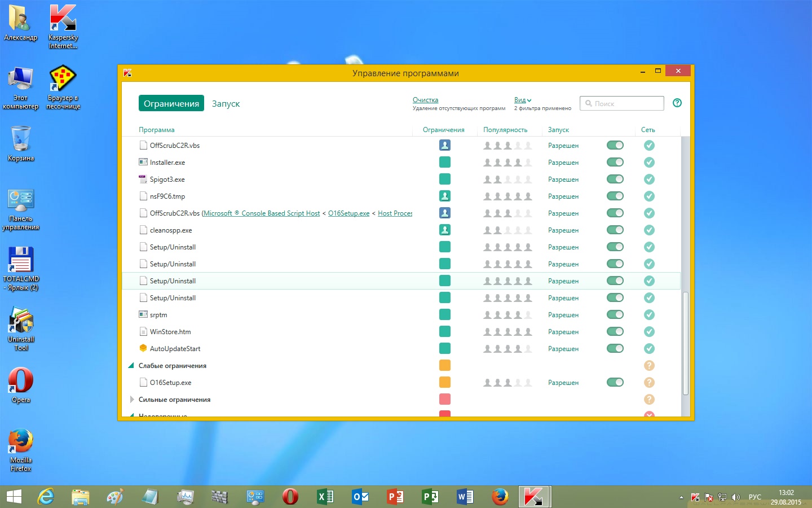Disable launch switch for cleanospp.exe
This screenshot has height=508, width=812.
[615, 230]
